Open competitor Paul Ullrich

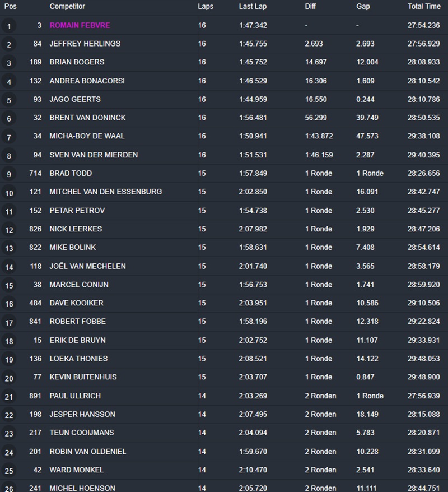75,396
